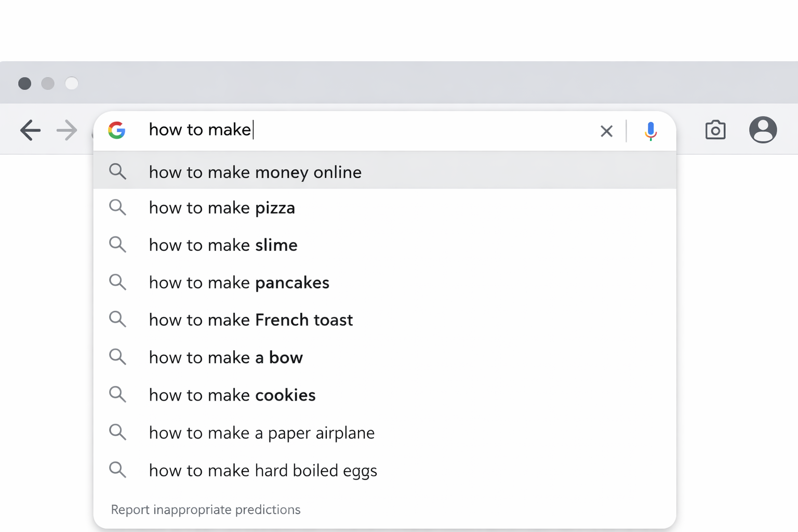The width and height of the screenshot is (798, 532).
Task: Select the suggestion how to make a paper airplane
Action: [x=261, y=432]
